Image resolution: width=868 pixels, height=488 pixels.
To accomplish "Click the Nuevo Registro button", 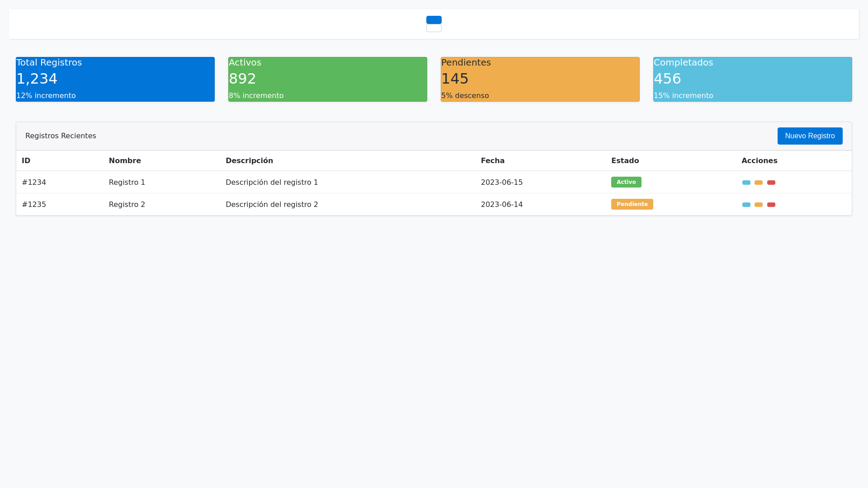I will (x=810, y=136).
